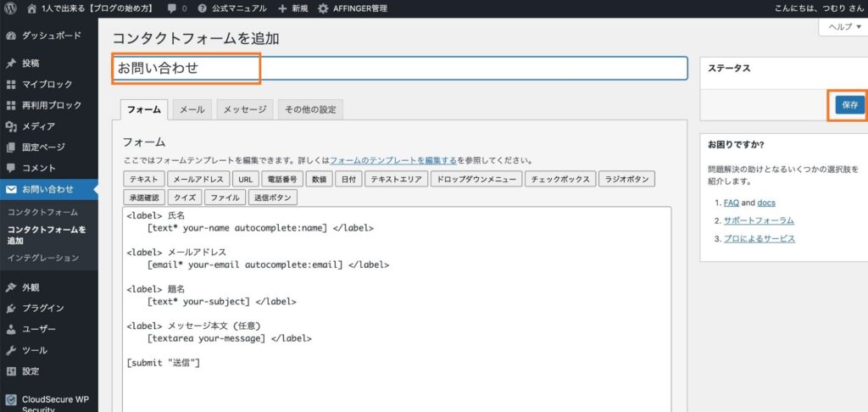The width and height of the screenshot is (868, 412).
Task: Insert a ラジオボタン form tag
Action: coord(626,180)
